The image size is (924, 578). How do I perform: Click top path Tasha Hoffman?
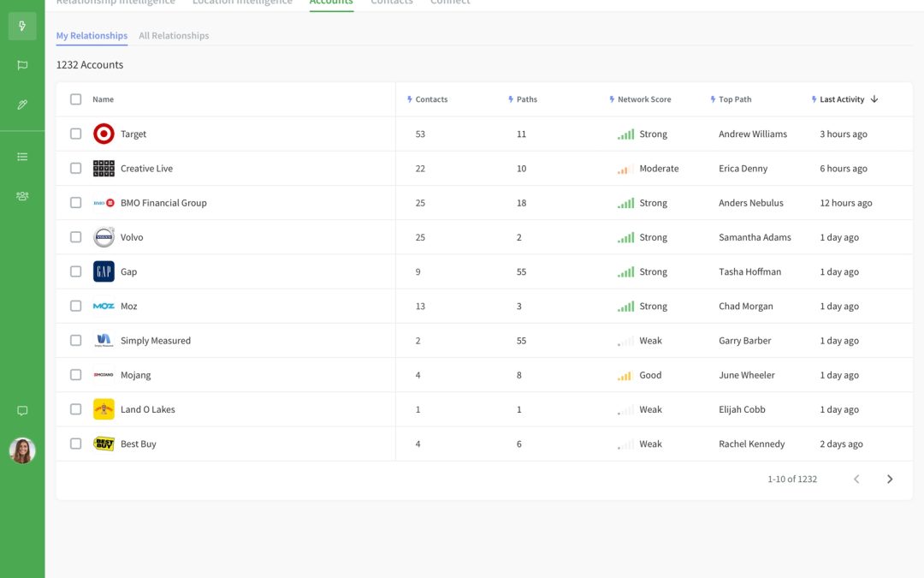click(x=749, y=271)
